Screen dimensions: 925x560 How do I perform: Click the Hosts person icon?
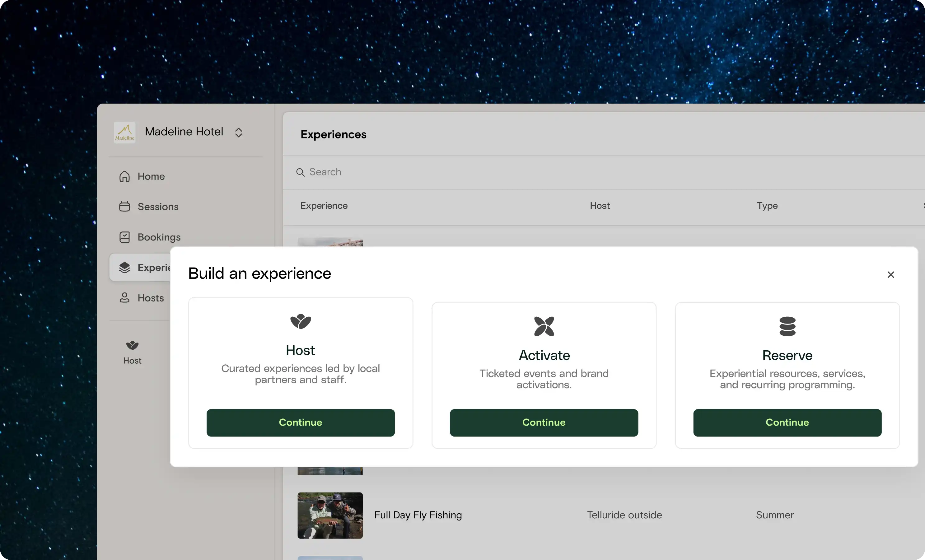coord(125,298)
